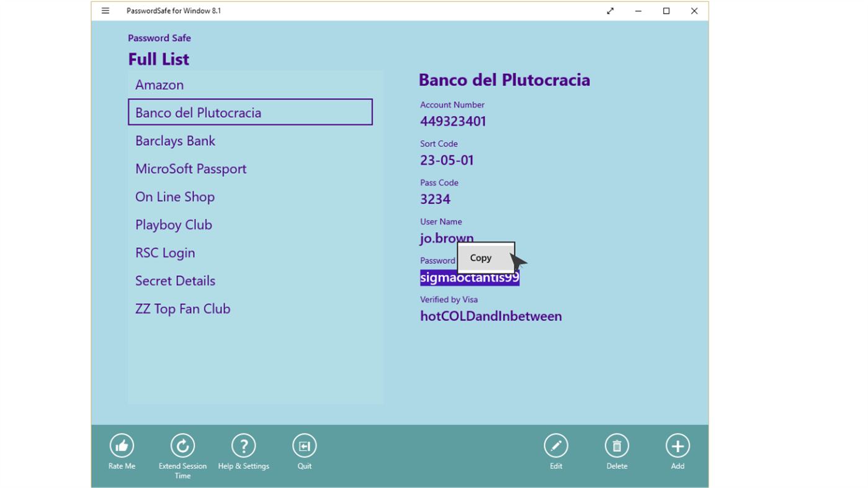Image resolution: width=868 pixels, height=488 pixels.
Task: Click the Extend Session Time icon
Action: [182, 445]
